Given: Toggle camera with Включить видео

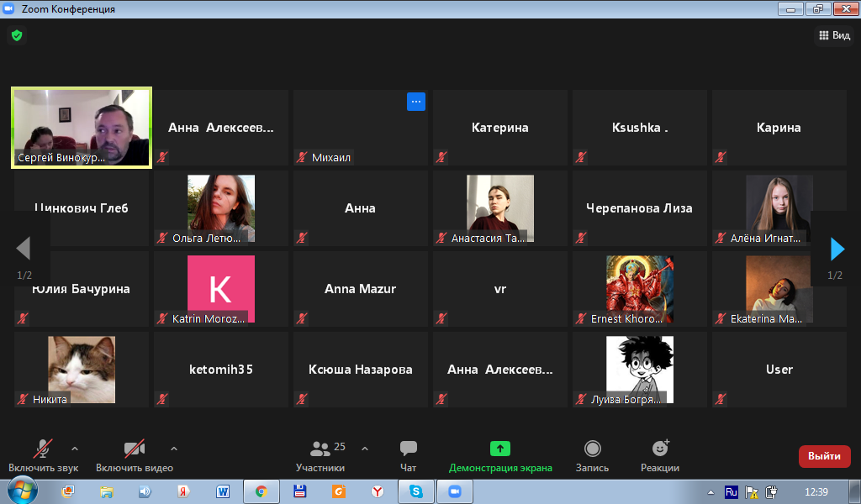Looking at the screenshot, I should pyautogui.click(x=135, y=456).
